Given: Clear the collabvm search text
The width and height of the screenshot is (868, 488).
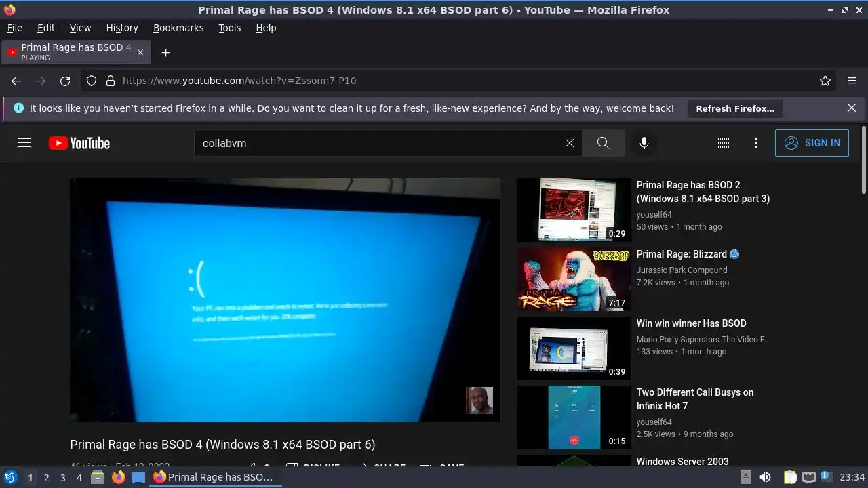Looking at the screenshot, I should [570, 143].
